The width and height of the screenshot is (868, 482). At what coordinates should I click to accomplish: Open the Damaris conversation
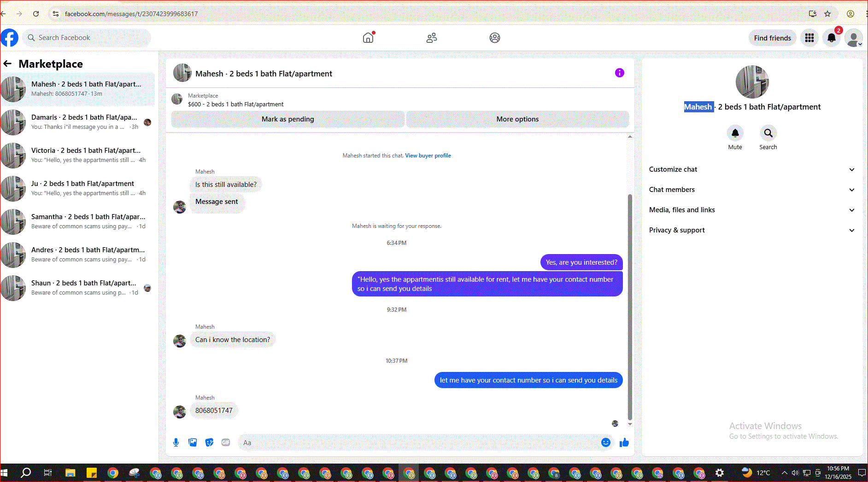coord(77,122)
